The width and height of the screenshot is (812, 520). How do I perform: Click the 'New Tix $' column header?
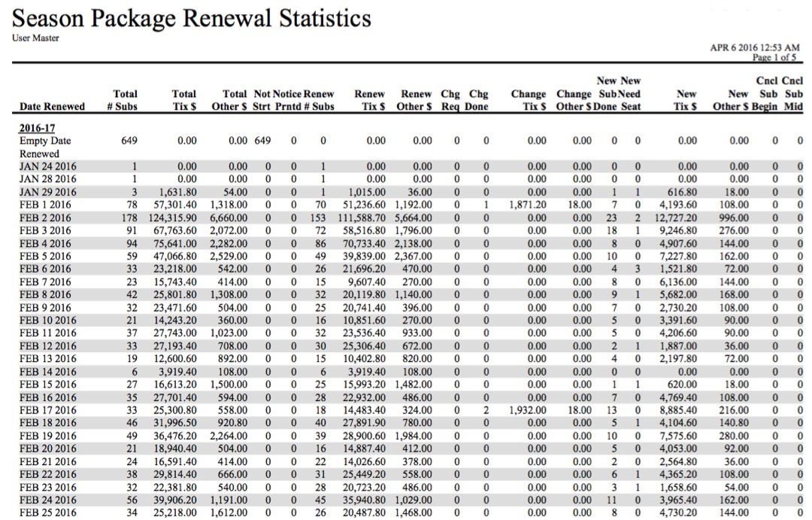[x=686, y=100]
